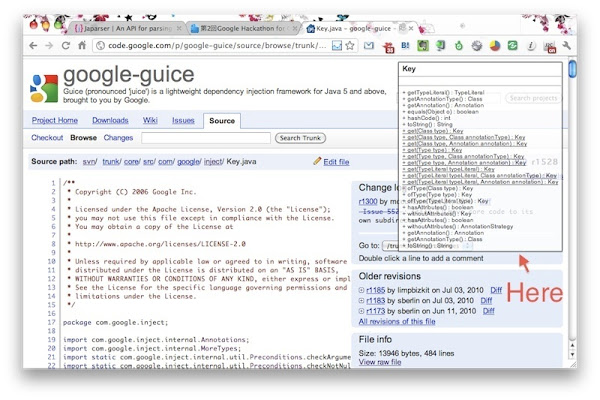Select the Source tab
Viewport: 600px width, 400px height.
click(x=222, y=121)
